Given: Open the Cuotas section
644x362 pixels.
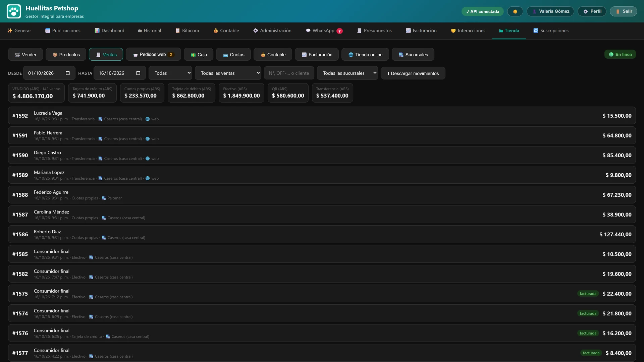Looking at the screenshot, I should point(233,54).
